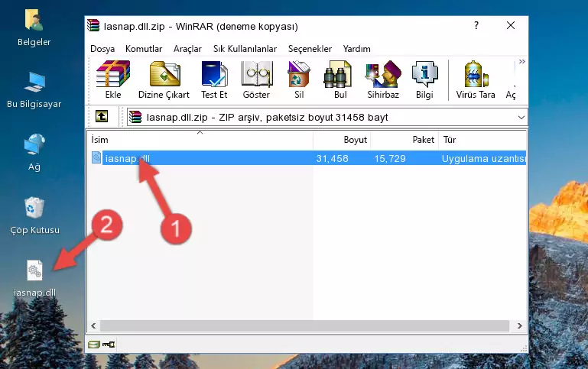Click the Uygulama uzantısı type cell
The height and width of the screenshot is (369, 588).
point(483,158)
